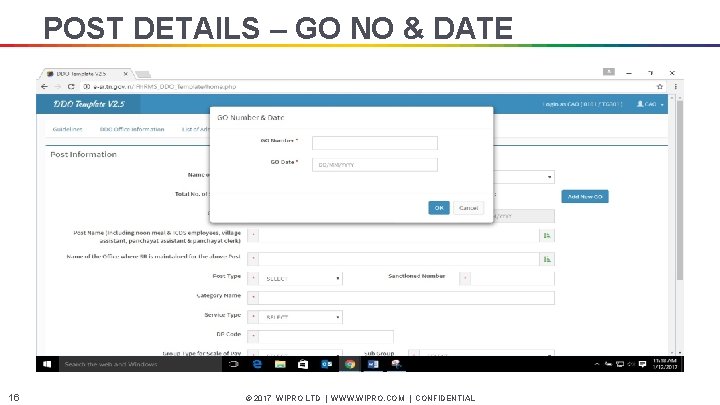
Task: Open the Action Center notifications icon
Action: point(642,364)
